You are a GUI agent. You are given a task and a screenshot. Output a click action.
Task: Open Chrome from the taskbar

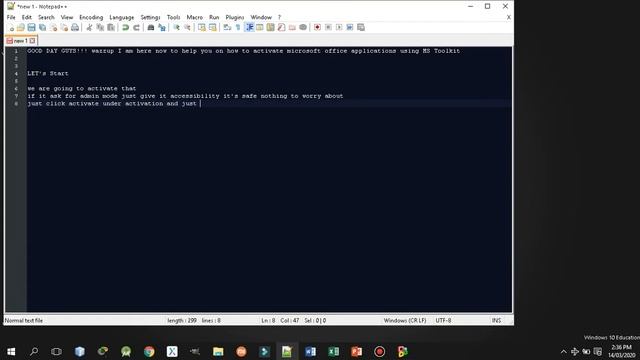coord(149,351)
